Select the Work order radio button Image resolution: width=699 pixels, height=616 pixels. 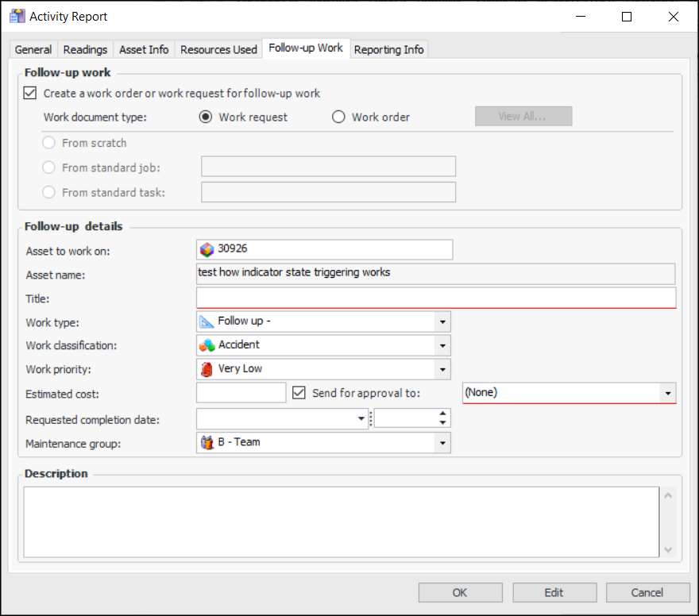coord(338,117)
